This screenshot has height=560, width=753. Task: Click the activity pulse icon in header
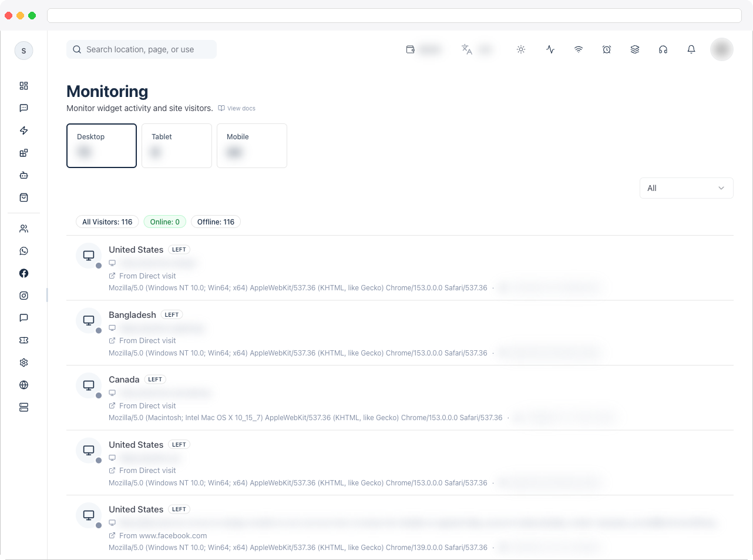(550, 49)
